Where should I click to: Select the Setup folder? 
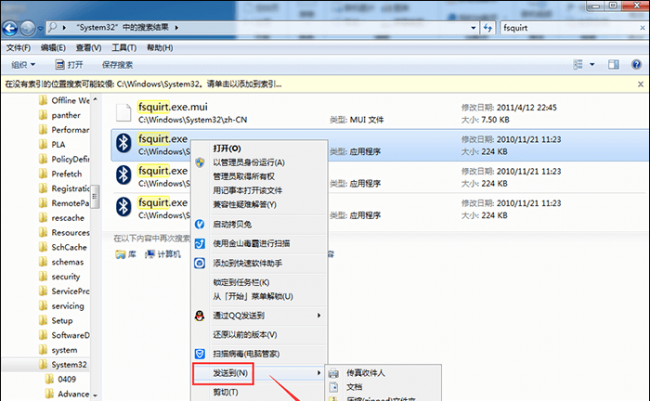[62, 321]
